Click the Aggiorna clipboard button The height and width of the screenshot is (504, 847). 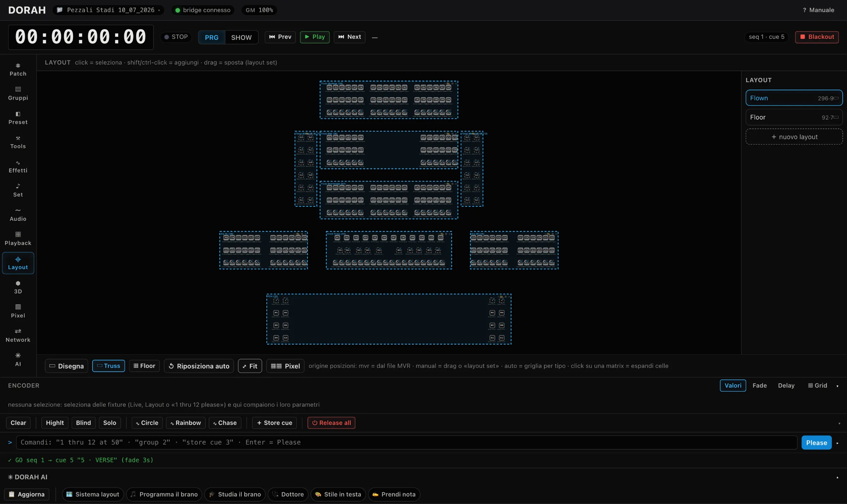(27, 494)
